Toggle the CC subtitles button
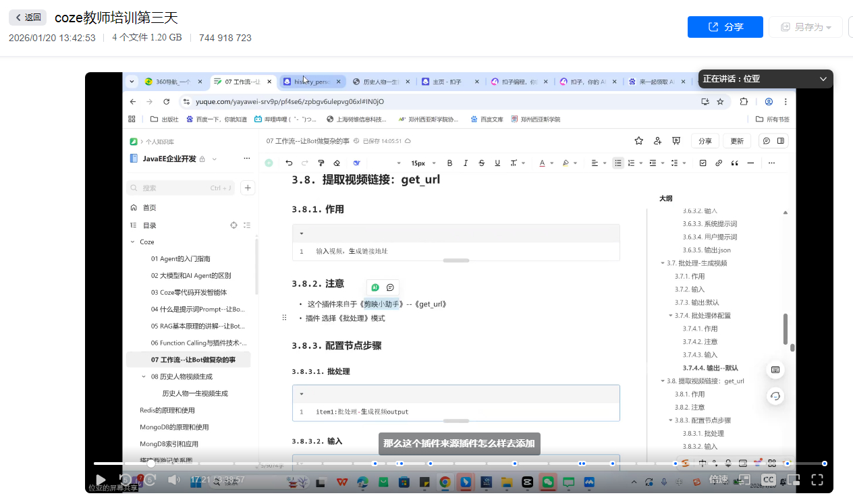This screenshot has width=853, height=504. (x=768, y=480)
